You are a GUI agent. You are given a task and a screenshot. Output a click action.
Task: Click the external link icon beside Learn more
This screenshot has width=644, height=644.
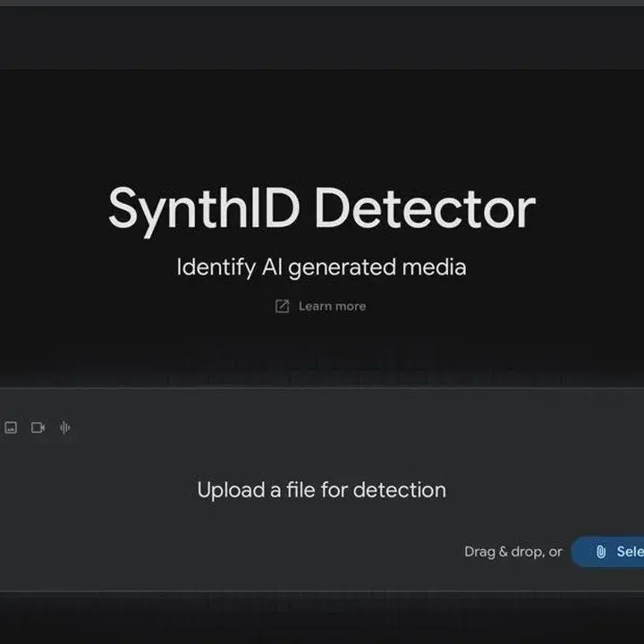point(282,306)
